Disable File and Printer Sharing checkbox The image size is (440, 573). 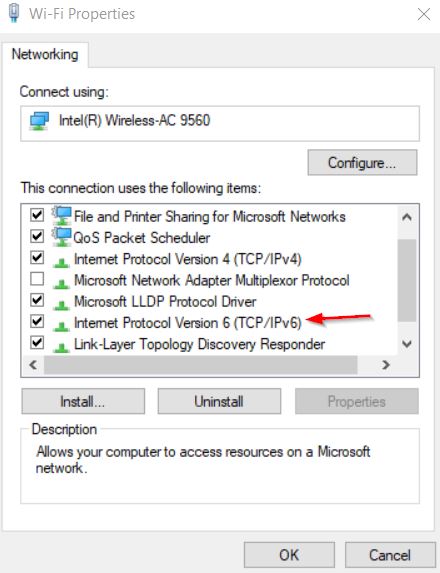(x=37, y=215)
